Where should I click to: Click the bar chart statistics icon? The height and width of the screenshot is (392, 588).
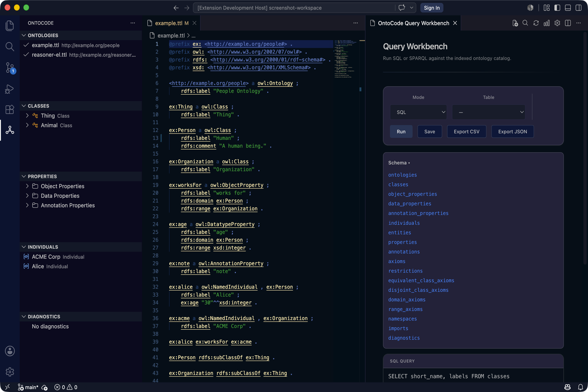(547, 23)
